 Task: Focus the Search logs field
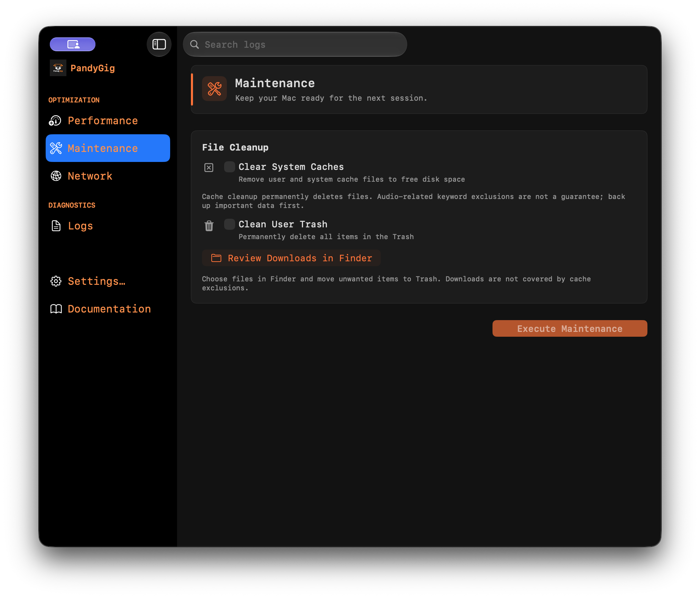(295, 44)
